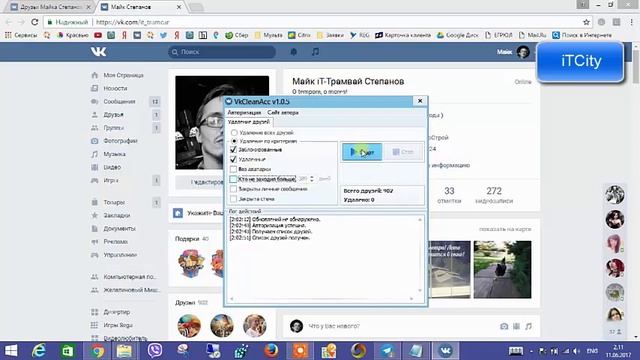Click the 'Что у Вас нового?' post field
The height and width of the screenshot is (360, 640).
point(334,326)
